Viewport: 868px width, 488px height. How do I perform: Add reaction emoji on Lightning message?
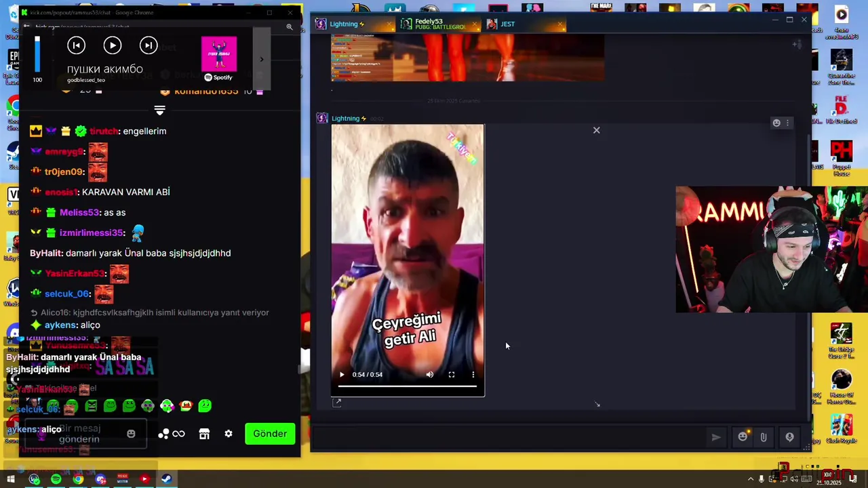776,123
